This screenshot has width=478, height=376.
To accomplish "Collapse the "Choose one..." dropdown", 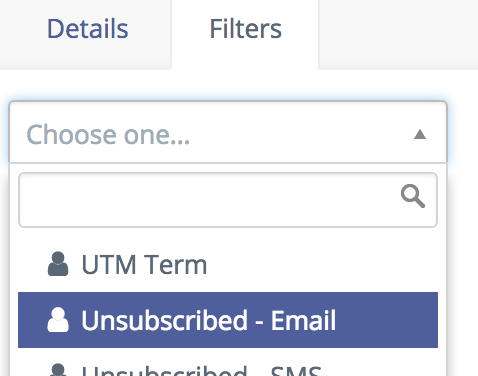I will click(228, 132).
